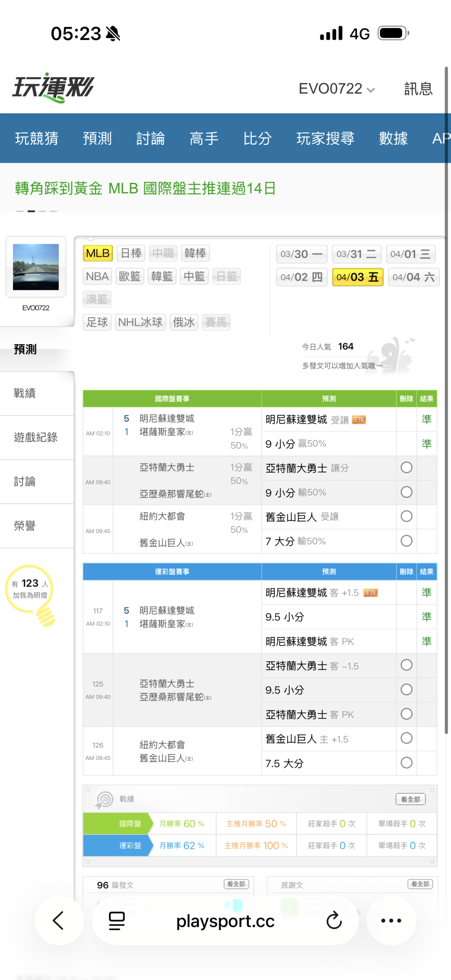Screen dimensions: 451x980
Task: Tap the browser back arrow icon
Action: [x=58, y=920]
